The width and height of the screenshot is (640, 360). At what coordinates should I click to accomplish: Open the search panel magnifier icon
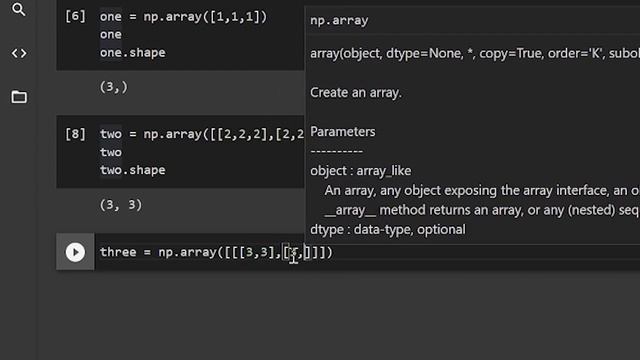[19, 9]
